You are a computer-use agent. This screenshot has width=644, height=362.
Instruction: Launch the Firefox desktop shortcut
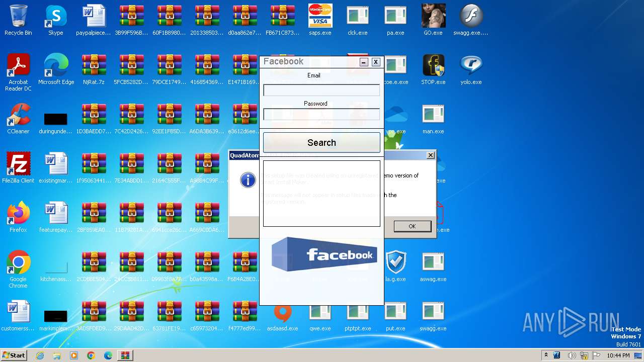click(x=18, y=217)
